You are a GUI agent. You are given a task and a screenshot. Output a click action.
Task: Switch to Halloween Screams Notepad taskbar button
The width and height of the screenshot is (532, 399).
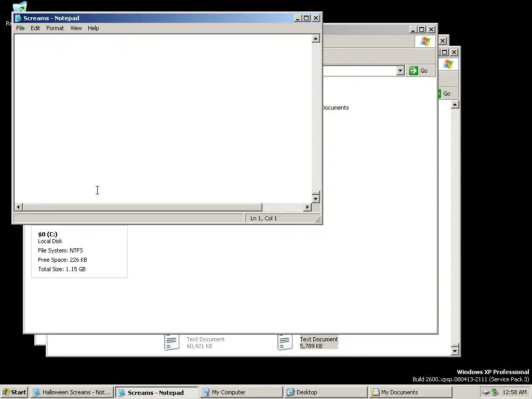coord(72,392)
